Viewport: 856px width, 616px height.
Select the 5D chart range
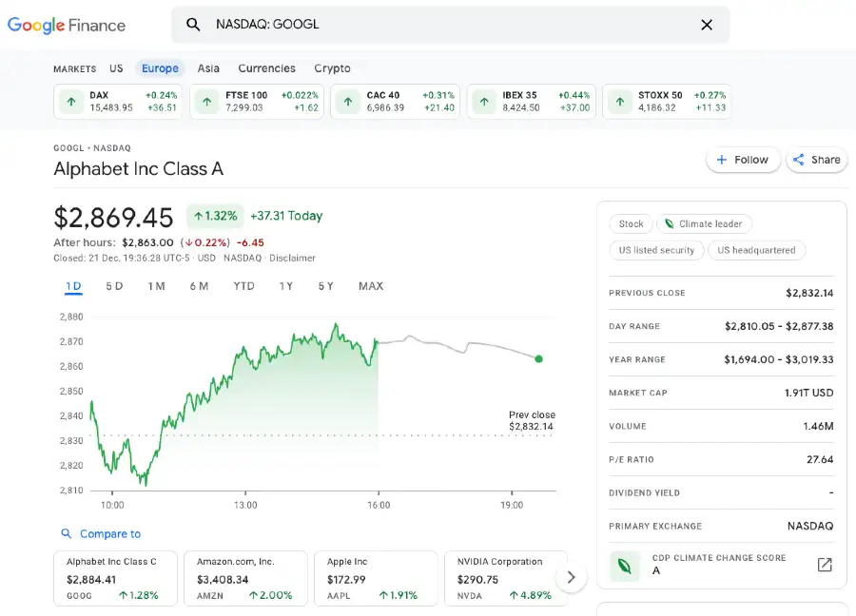114,286
